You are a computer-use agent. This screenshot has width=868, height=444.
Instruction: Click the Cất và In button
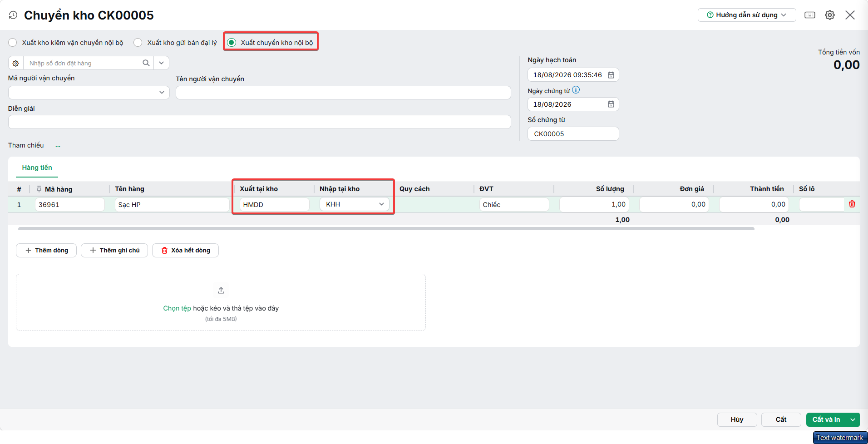(826, 419)
